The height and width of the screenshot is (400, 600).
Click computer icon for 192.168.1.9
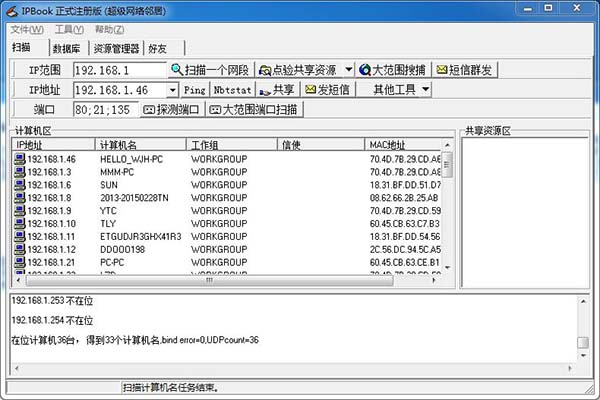pyautogui.click(x=20, y=211)
